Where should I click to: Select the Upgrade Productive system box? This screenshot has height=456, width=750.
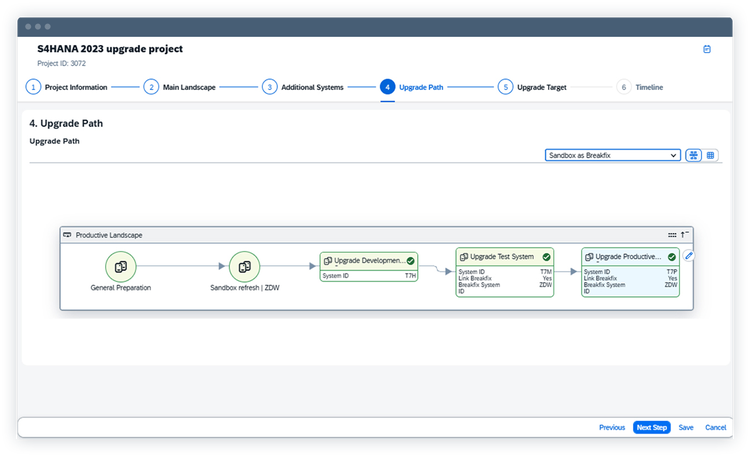pos(630,272)
